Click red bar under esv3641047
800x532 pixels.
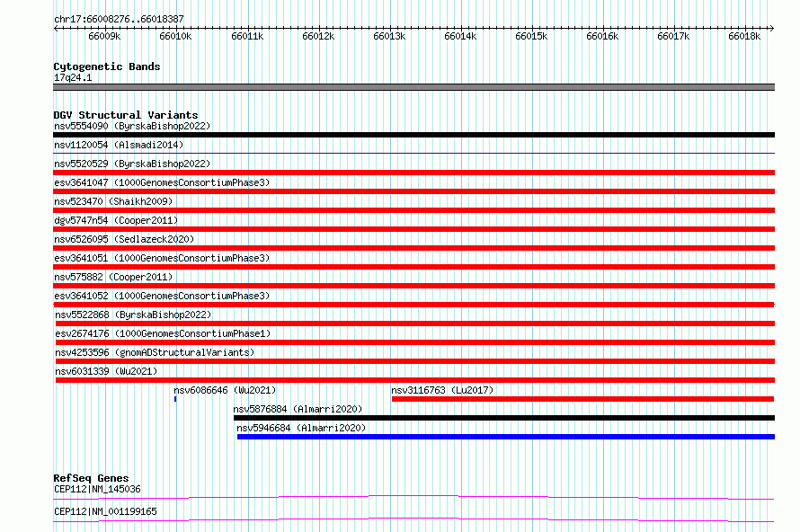(x=413, y=191)
